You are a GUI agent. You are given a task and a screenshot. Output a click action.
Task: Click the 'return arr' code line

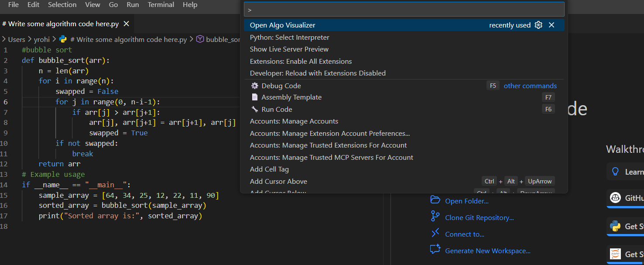59,164
